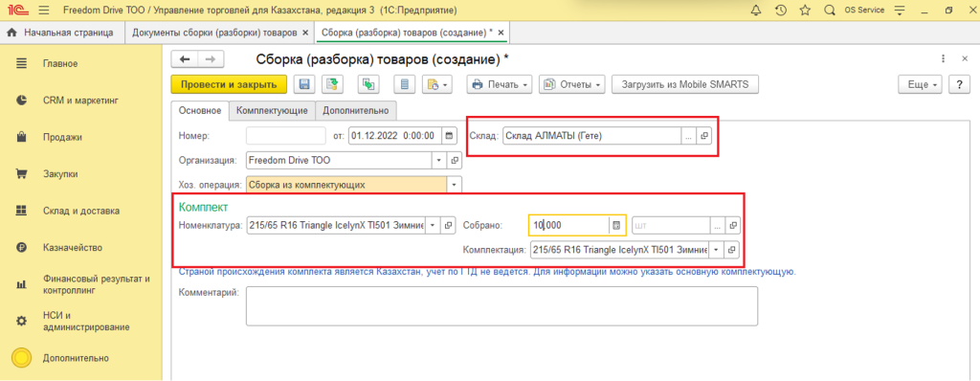Click the post document icon
This screenshot has width=980, height=381.
pyautogui.click(x=332, y=84)
